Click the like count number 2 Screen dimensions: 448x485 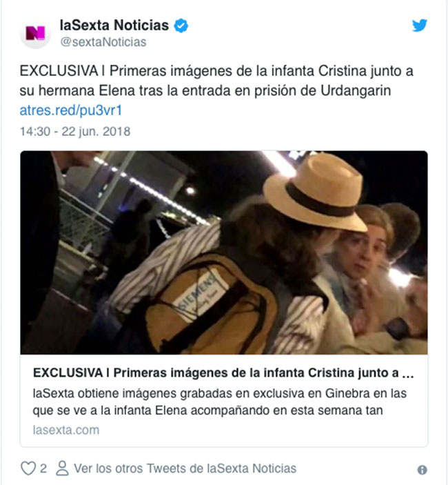click(43, 468)
